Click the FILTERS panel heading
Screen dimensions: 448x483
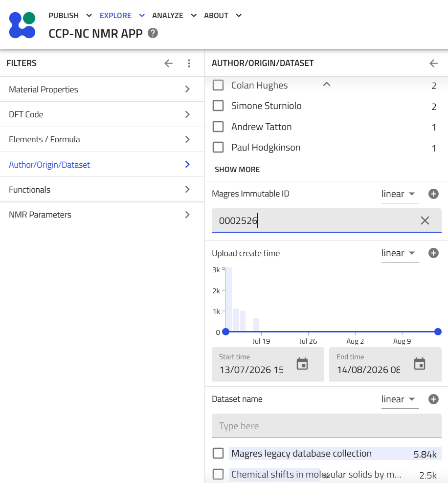[22, 63]
